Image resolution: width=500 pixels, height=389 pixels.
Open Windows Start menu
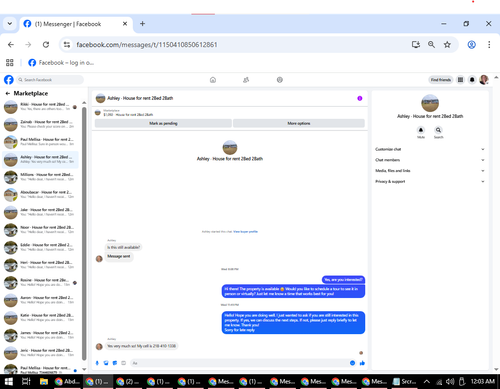click(8, 381)
